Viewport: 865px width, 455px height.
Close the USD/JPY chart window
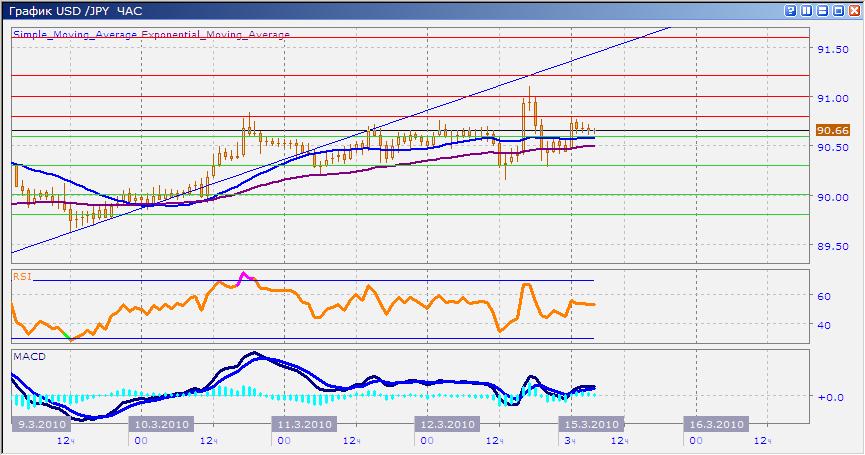tap(854, 10)
